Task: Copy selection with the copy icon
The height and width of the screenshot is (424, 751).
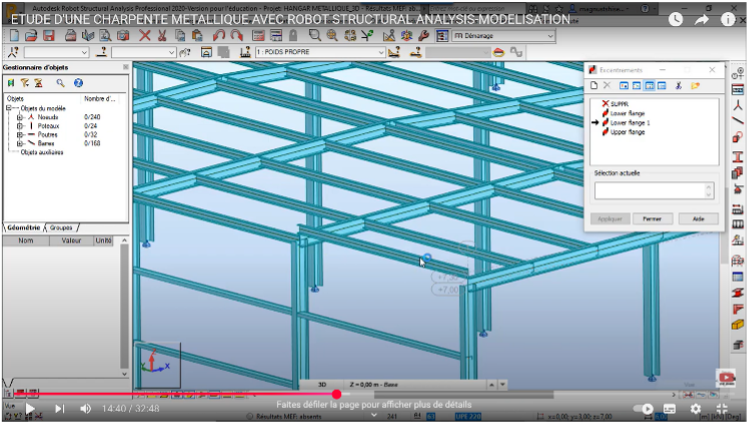Action: coord(180,35)
